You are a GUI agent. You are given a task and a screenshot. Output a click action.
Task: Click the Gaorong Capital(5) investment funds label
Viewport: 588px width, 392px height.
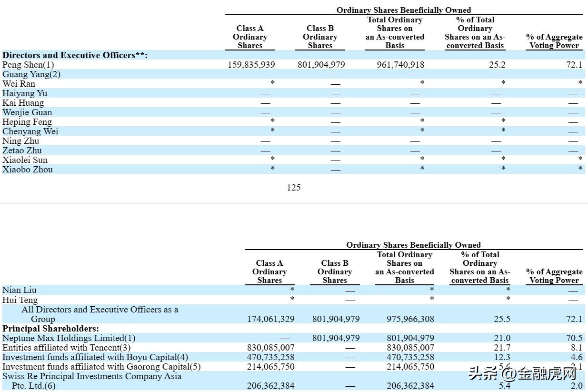point(101,367)
